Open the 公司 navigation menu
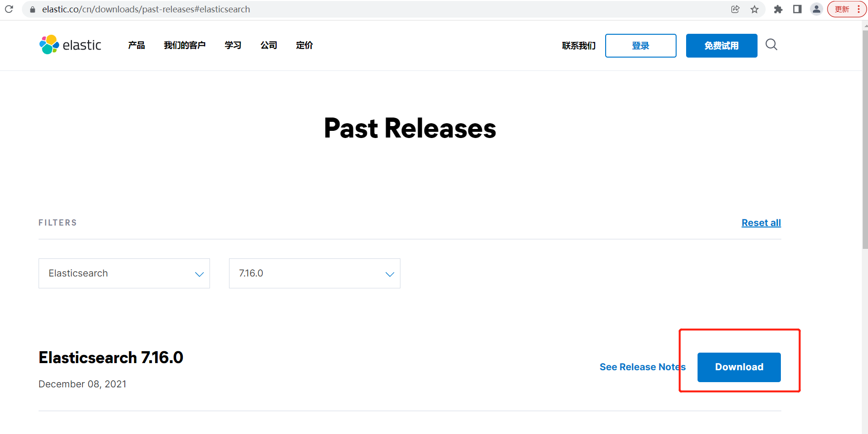This screenshot has width=868, height=434. (269, 45)
